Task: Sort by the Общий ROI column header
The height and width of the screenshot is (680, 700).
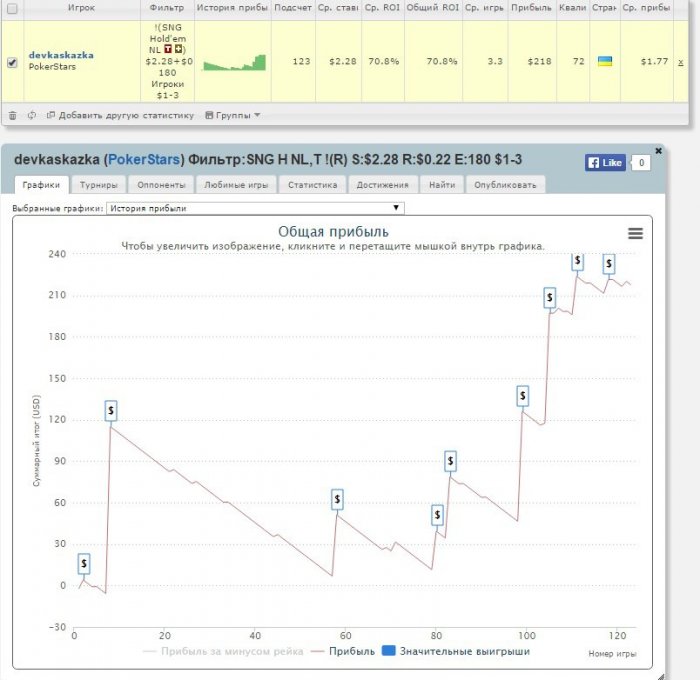Action: tap(433, 8)
